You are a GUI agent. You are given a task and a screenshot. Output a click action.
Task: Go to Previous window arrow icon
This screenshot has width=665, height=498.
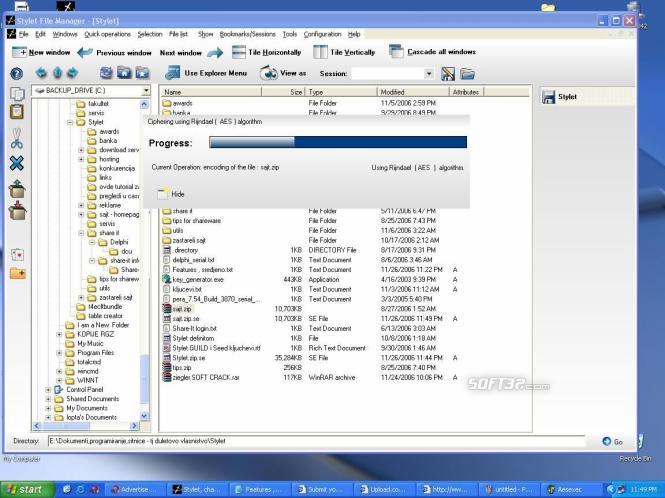[x=85, y=53]
